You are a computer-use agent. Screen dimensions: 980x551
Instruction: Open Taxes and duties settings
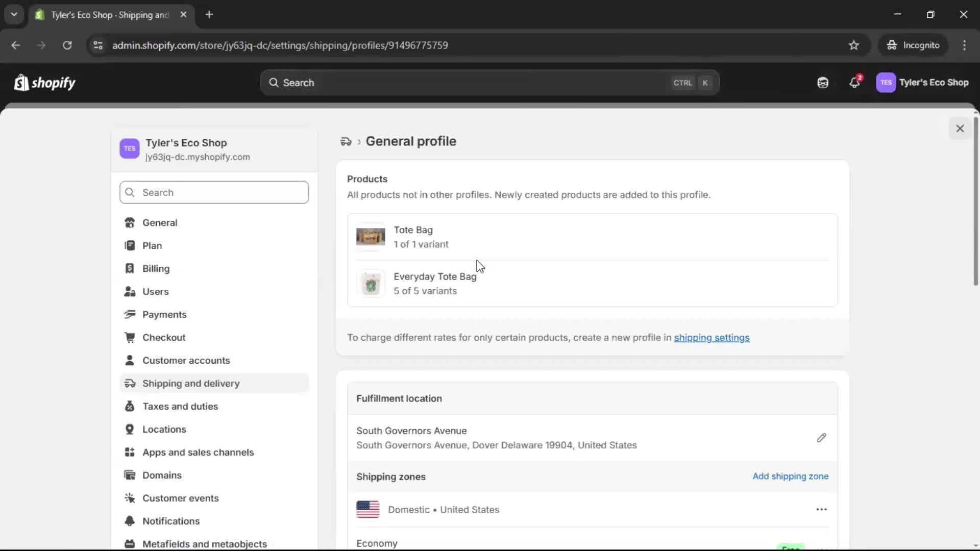point(180,406)
